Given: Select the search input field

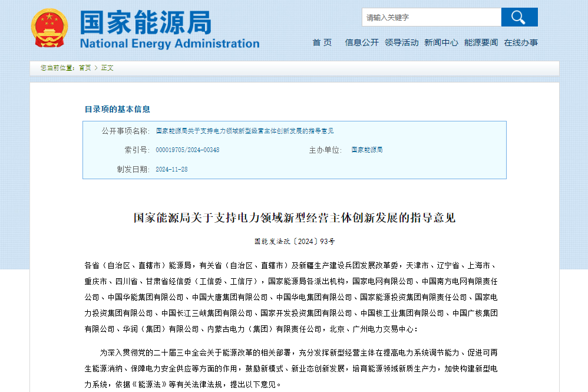Looking at the screenshot, I should pos(430,17).
